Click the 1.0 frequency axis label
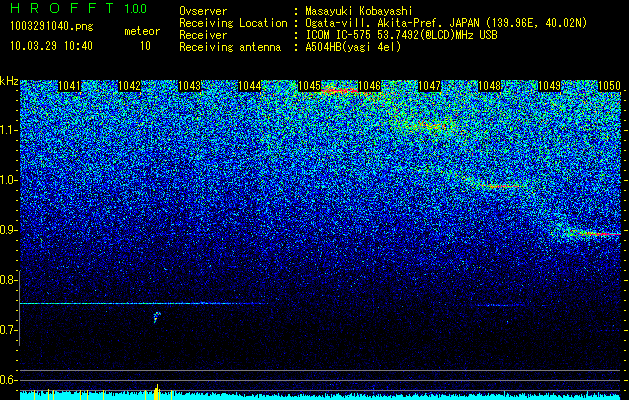Viewport: 629px width, 400px height. pyautogui.click(x=8, y=180)
